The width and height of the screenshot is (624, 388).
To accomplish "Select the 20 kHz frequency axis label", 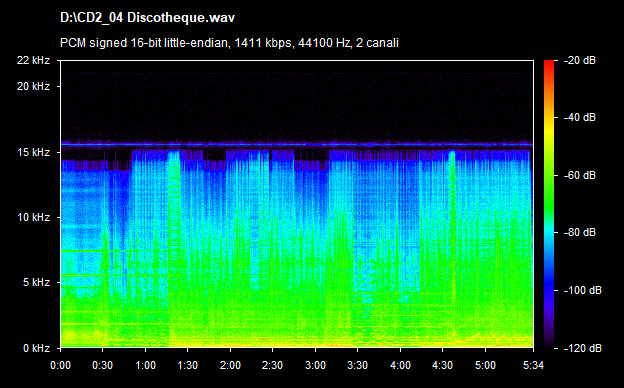I will (33, 86).
